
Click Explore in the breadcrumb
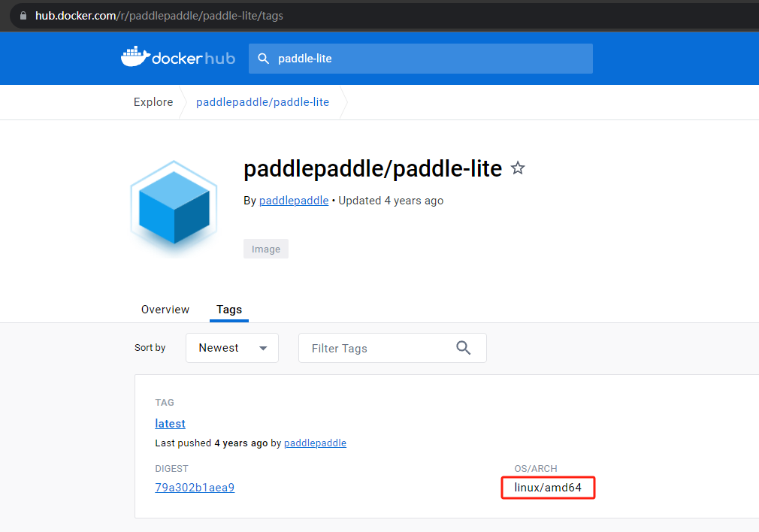click(153, 102)
